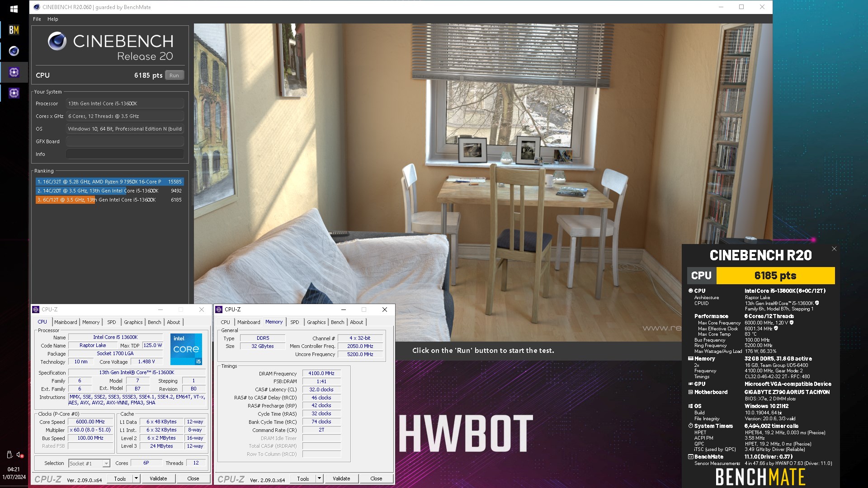Screen dimensions: 868x488
Task: Click GIGABYTE Z790 AORUS TACHYON text
Action: point(787,392)
